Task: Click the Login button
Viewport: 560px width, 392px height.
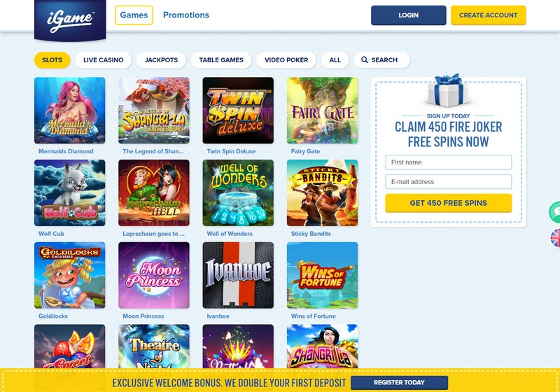Action: [x=409, y=15]
